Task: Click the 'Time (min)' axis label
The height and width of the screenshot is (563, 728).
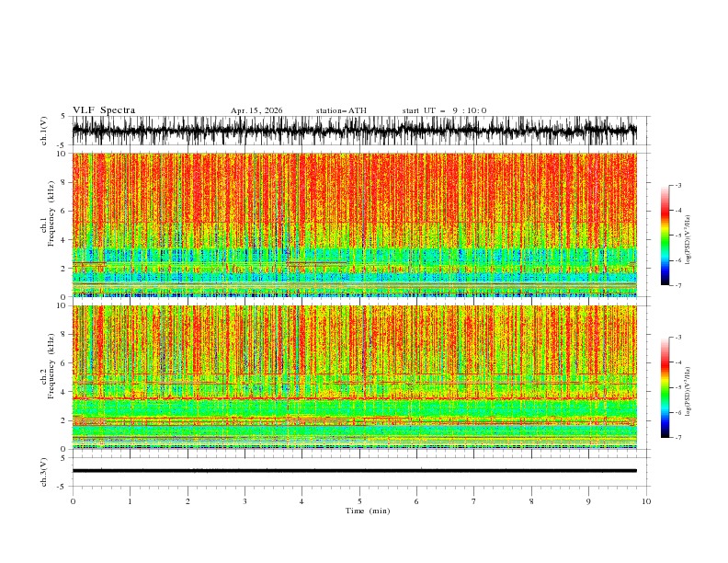Action: point(368,511)
